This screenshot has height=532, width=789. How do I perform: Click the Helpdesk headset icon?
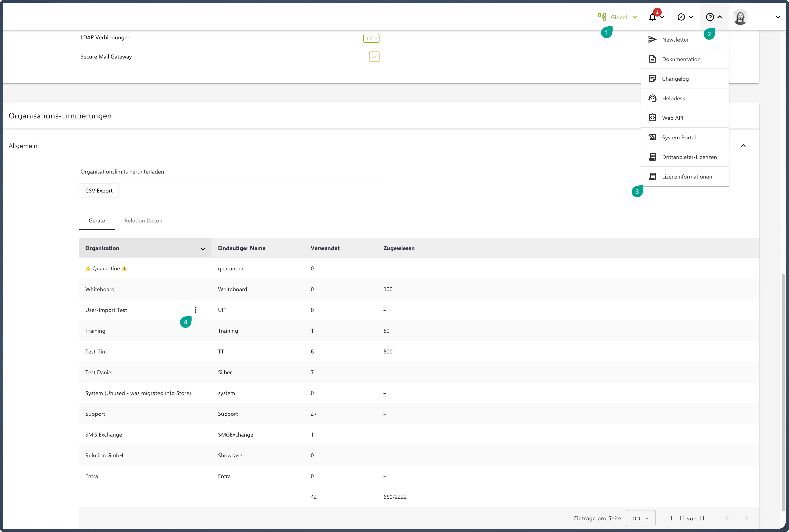[x=652, y=98]
